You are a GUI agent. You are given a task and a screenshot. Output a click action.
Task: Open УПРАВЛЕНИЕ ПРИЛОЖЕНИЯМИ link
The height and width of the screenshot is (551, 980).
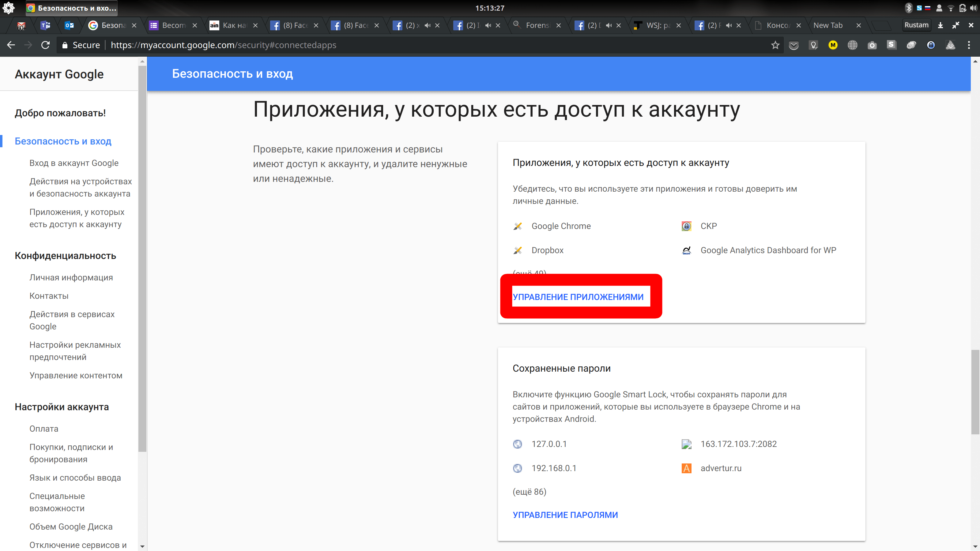(578, 297)
